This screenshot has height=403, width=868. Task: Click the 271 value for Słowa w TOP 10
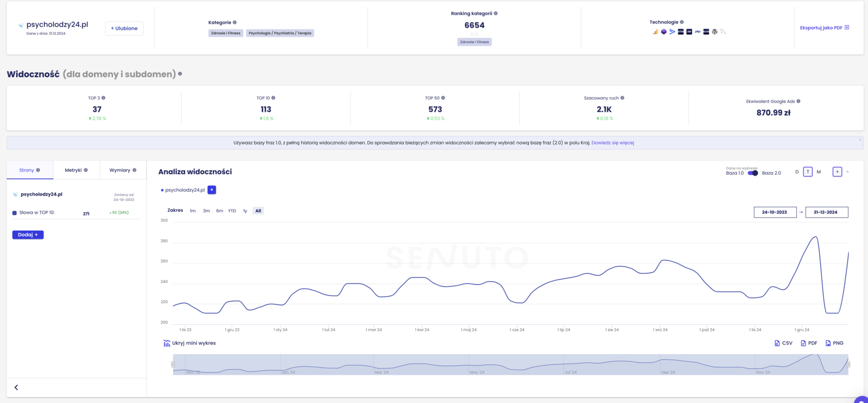tap(86, 214)
